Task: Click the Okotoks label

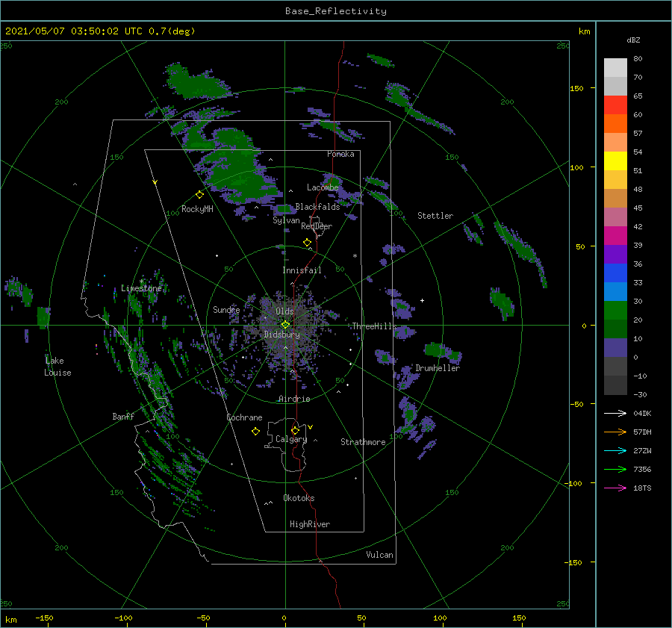Action: (299, 498)
